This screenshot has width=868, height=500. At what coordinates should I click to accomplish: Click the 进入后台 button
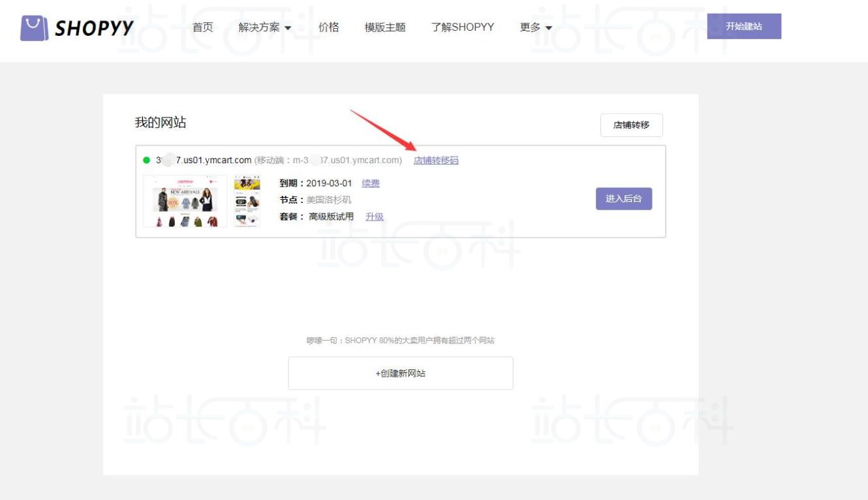pyautogui.click(x=624, y=198)
